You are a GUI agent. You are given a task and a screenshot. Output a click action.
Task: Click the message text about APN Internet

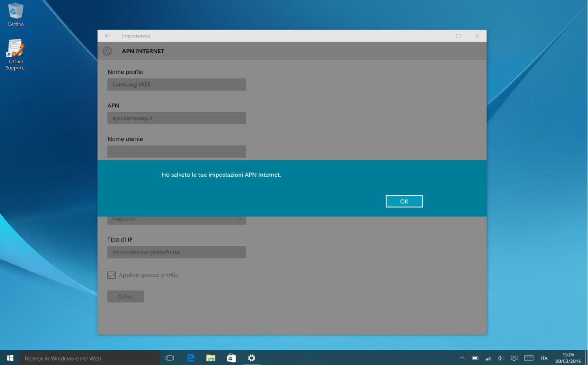(x=221, y=175)
